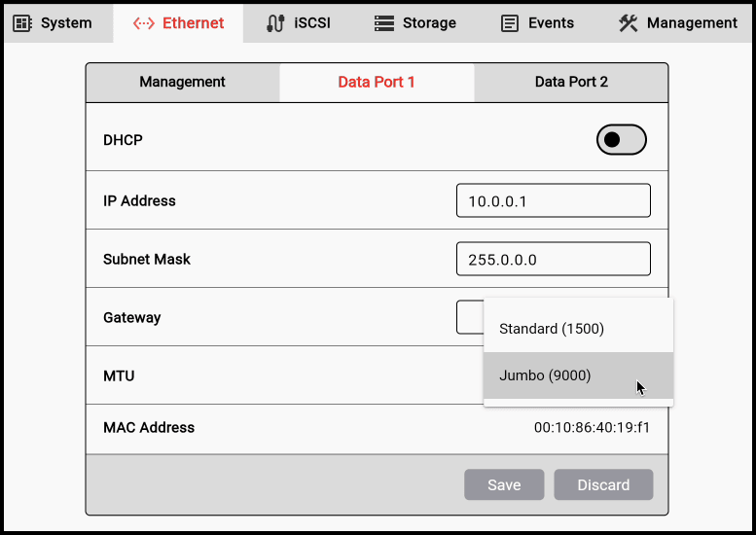
Task: Click the DHCP row label
Action: [123, 140]
